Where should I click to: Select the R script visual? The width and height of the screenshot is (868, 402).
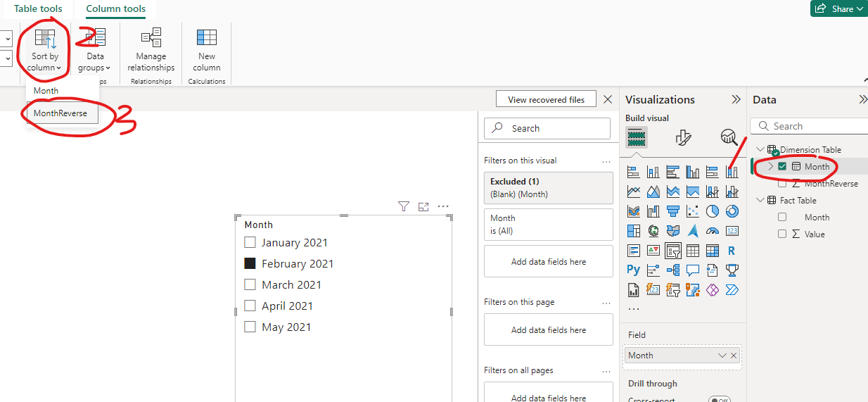[732, 251]
